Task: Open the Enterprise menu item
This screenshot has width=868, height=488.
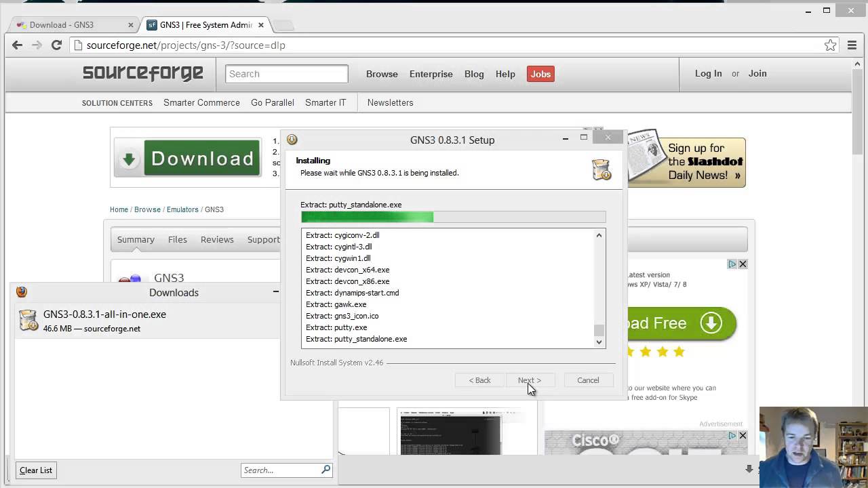Action: 431,74
